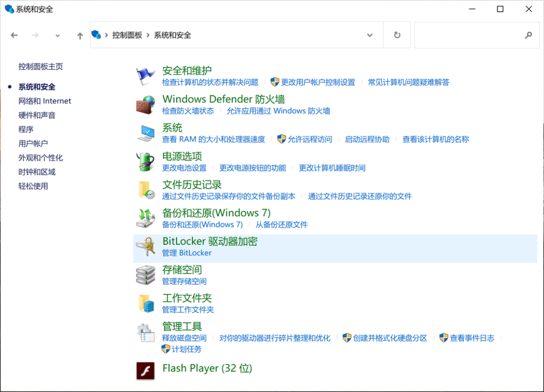Click 系统和安全 in the breadcrumb
Viewport: 544px width, 392px height.
point(172,35)
